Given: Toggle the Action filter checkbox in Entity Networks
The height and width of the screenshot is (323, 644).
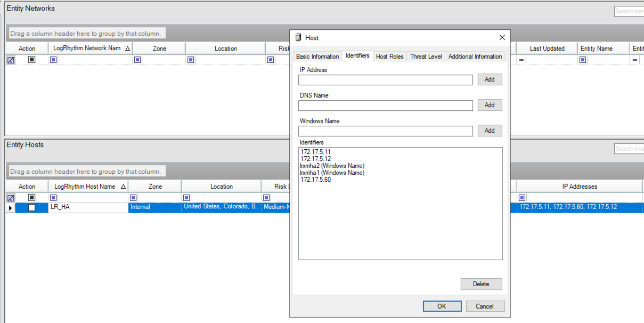Looking at the screenshot, I should (31, 60).
